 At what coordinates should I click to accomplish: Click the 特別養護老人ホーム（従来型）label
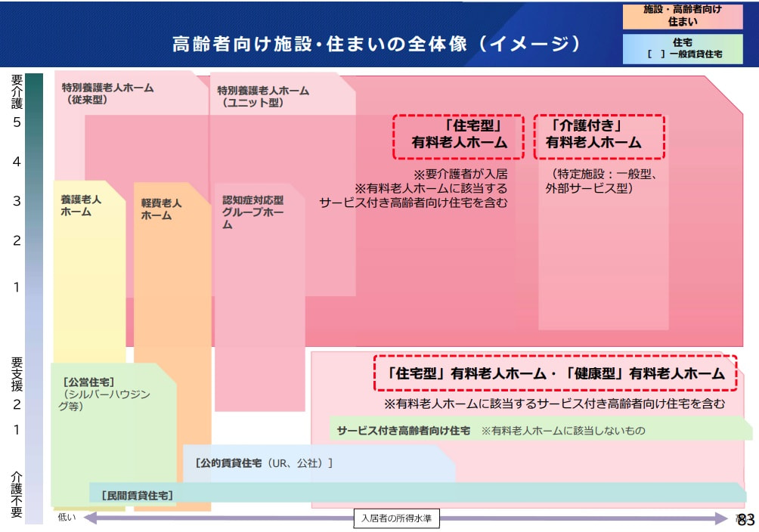pos(107,93)
